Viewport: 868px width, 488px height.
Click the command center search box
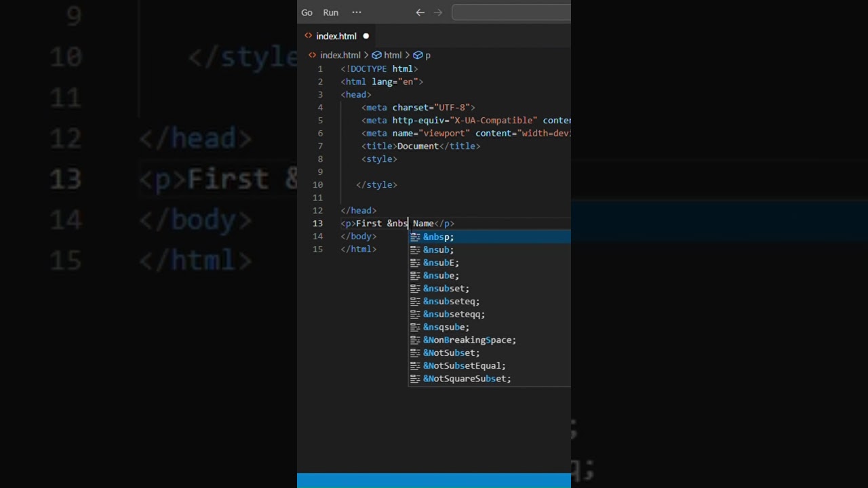coord(511,12)
